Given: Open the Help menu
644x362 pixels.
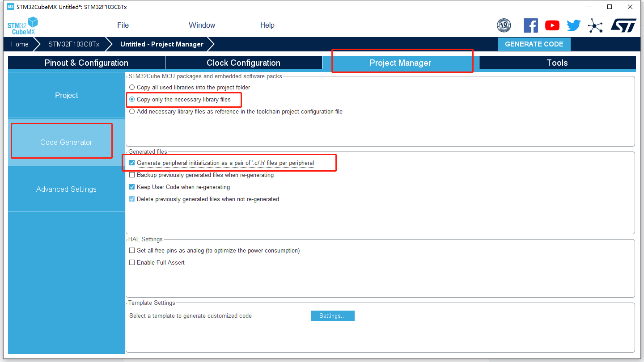Looking at the screenshot, I should [x=267, y=25].
